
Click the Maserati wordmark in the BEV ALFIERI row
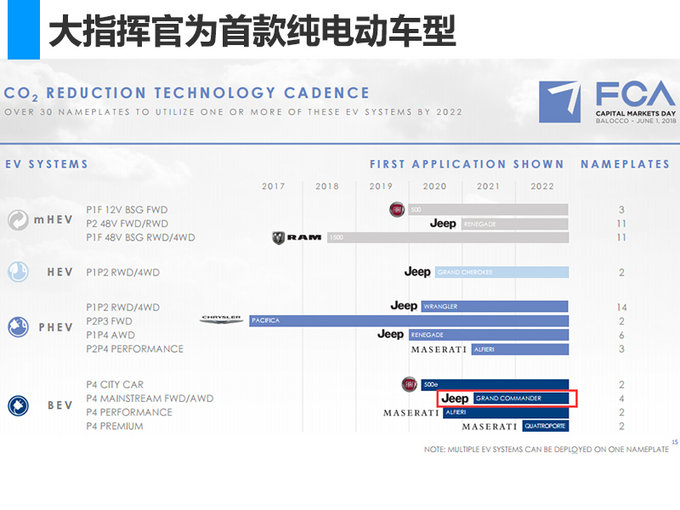pyautogui.click(x=411, y=413)
